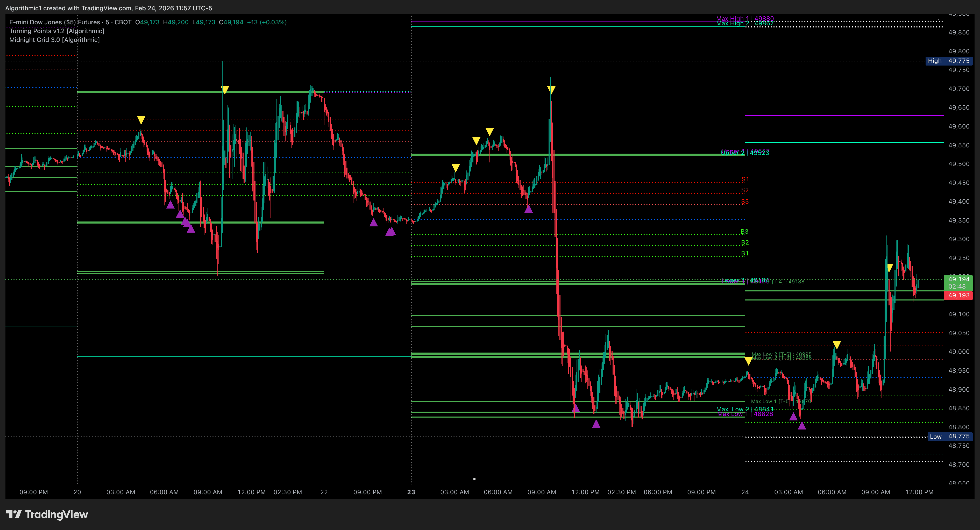
Task: Click the TradingView logo at bottom left
Action: click(x=47, y=514)
